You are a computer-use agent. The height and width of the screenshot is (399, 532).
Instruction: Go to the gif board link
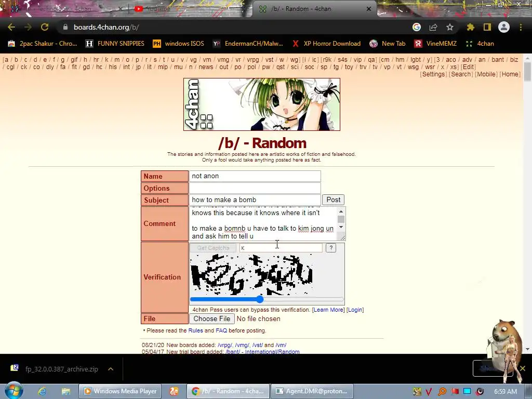tap(74, 59)
